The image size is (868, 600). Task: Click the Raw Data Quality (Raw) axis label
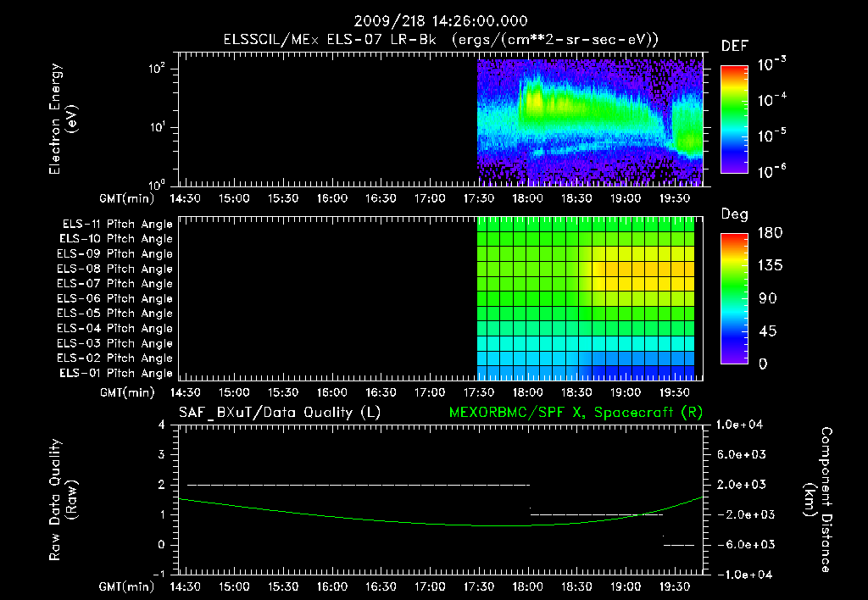63,500
